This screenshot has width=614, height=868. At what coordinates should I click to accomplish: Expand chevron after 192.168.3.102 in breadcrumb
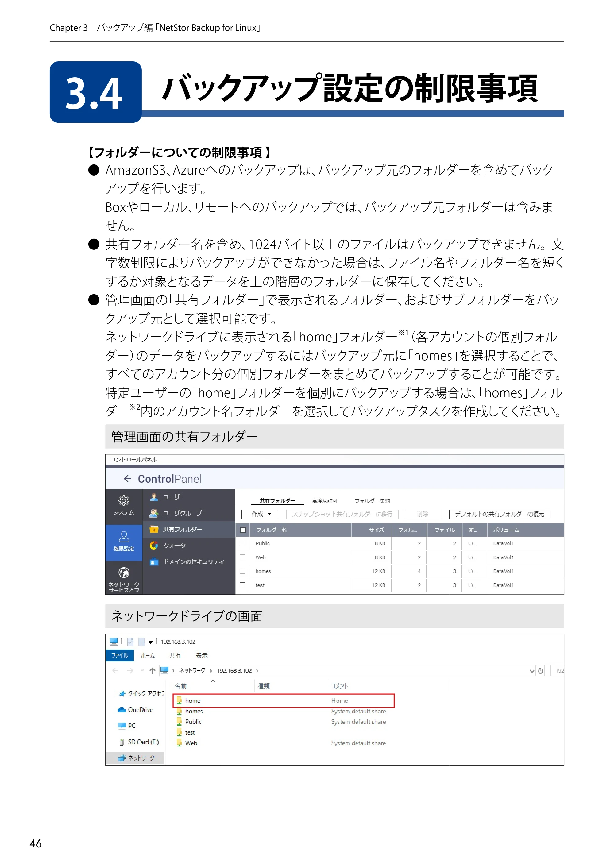(257, 671)
